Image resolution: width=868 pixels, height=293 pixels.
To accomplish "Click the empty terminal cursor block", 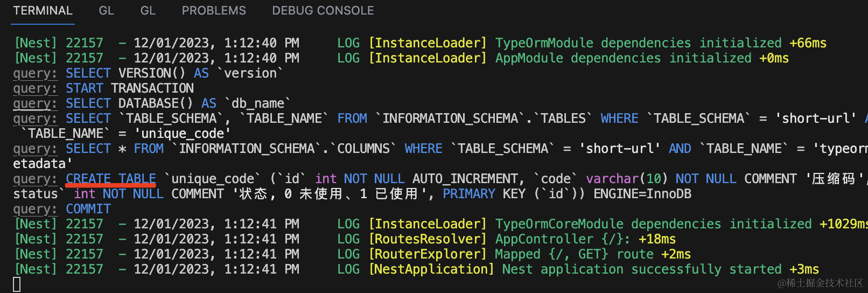I will 17,284.
